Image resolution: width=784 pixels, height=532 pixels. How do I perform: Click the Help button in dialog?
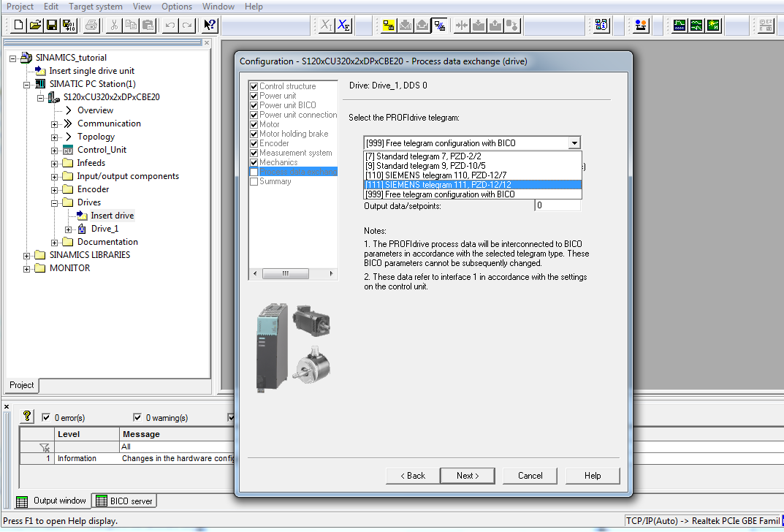click(593, 476)
